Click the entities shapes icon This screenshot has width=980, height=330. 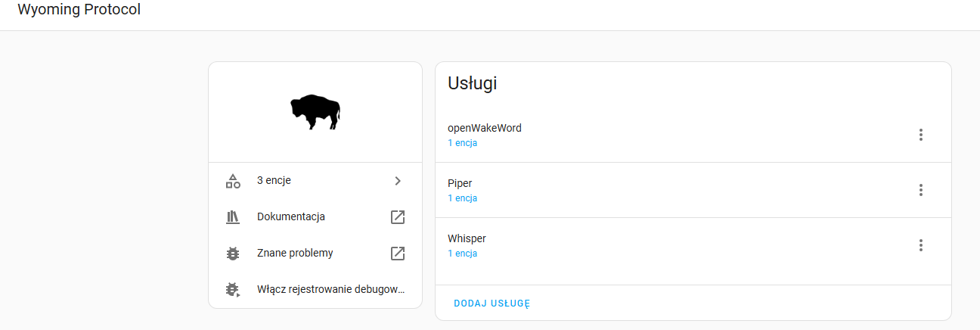(x=233, y=181)
